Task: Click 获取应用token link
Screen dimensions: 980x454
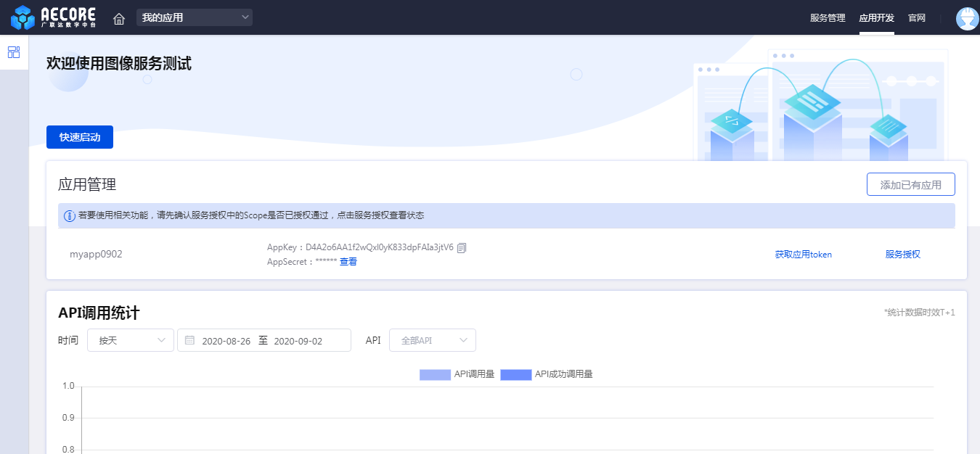Action: point(803,255)
